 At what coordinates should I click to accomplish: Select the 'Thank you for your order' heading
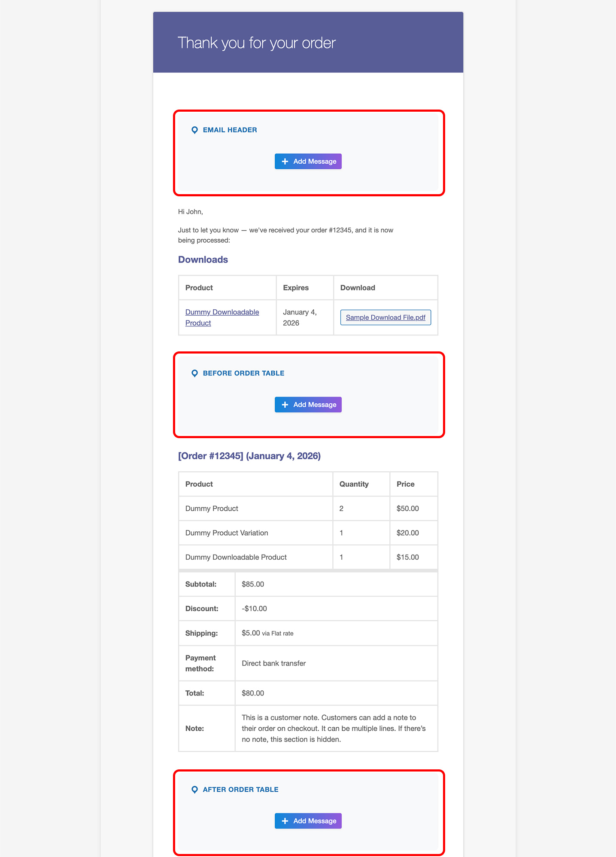click(256, 43)
